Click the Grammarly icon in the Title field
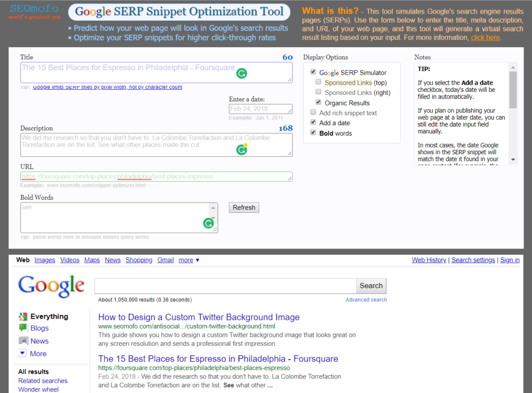This screenshot has width=532, height=393. (x=242, y=73)
